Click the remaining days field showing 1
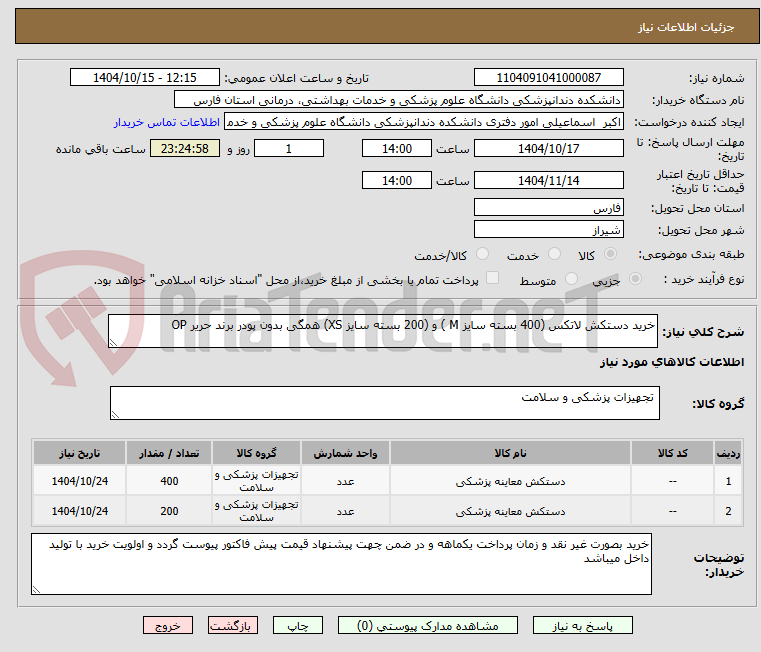Viewport: 761px width, 652px height. pos(289,149)
